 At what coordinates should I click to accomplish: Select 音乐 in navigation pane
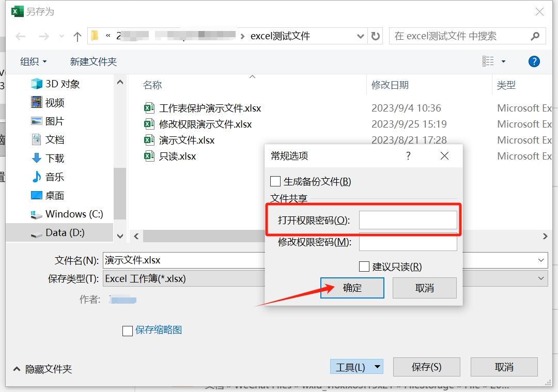[x=48, y=177]
